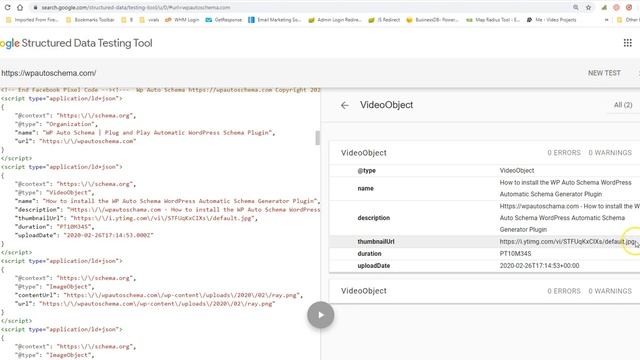The width and height of the screenshot is (640, 360).
Task: Open the GetResponse bookmark
Action: [224, 20]
